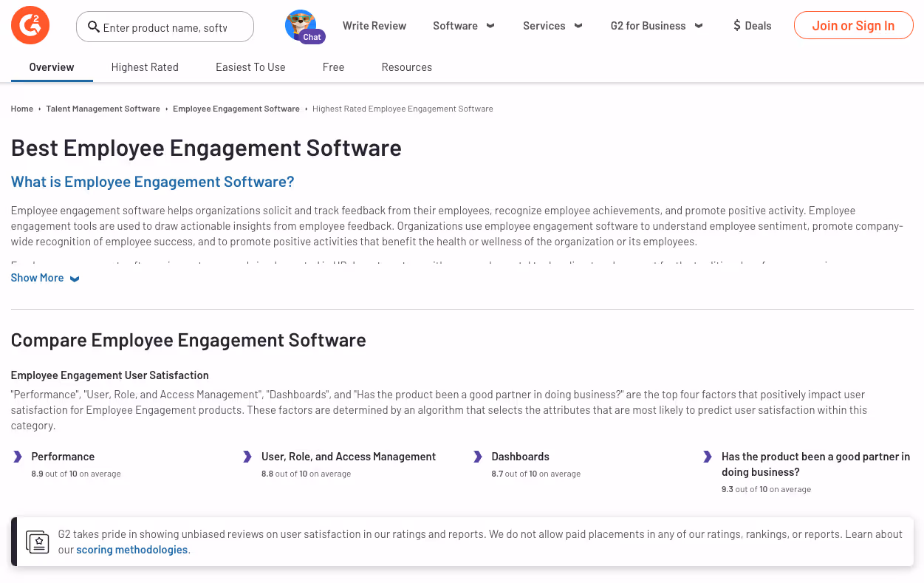This screenshot has width=924, height=583.
Task: Expand the Services dropdown menu
Action: point(552,26)
